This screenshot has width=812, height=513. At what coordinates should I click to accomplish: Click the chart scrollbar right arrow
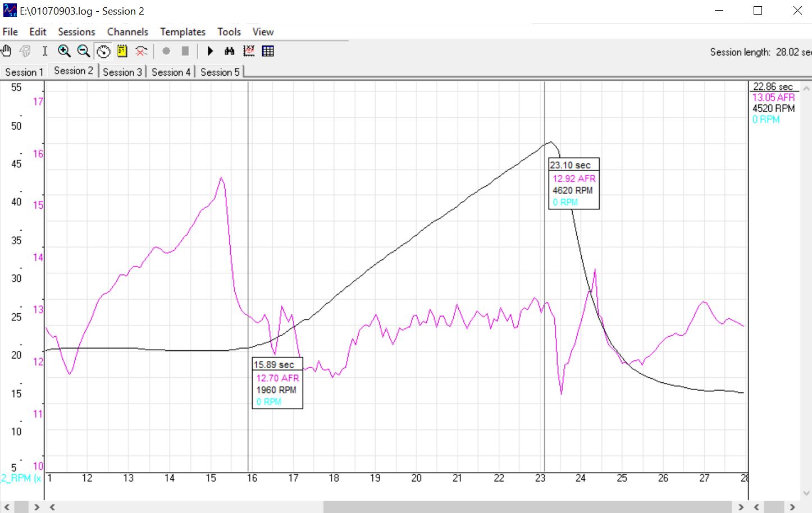(741, 507)
